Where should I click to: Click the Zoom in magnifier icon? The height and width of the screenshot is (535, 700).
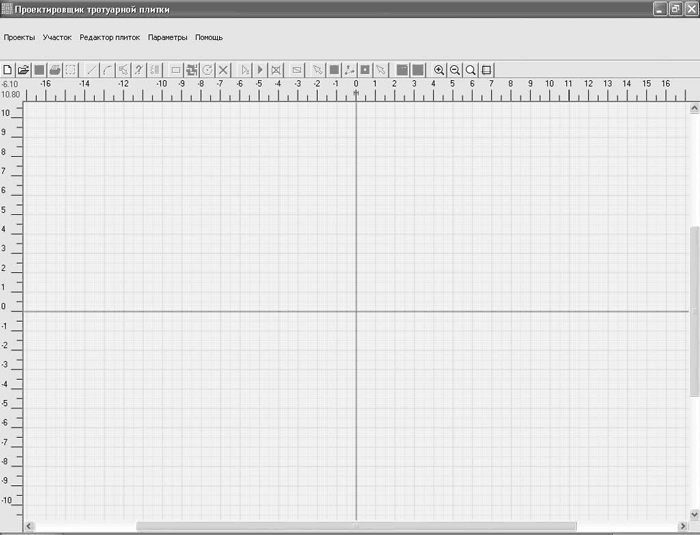439,70
